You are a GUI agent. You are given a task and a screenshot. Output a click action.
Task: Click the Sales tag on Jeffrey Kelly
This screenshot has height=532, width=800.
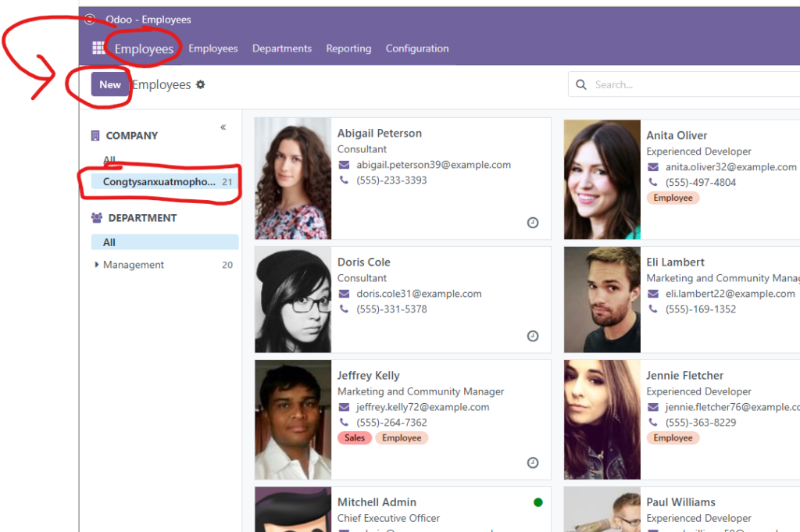[355, 438]
